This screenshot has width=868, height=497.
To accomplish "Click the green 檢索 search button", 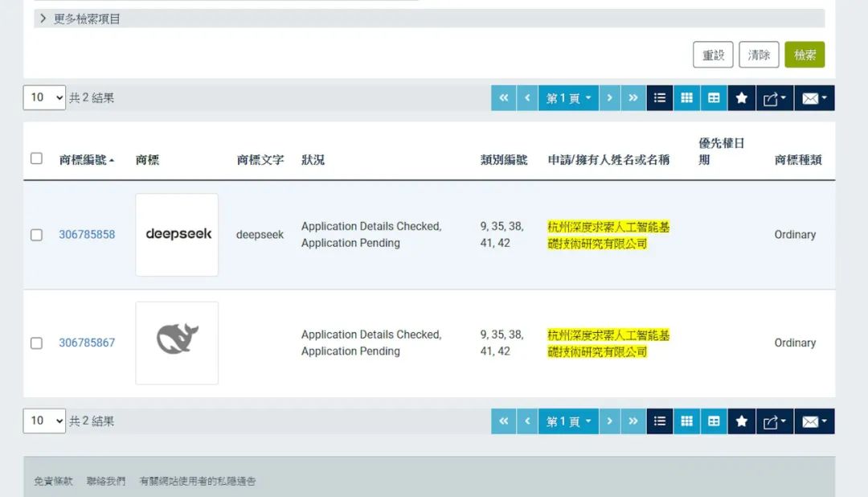I will point(805,55).
